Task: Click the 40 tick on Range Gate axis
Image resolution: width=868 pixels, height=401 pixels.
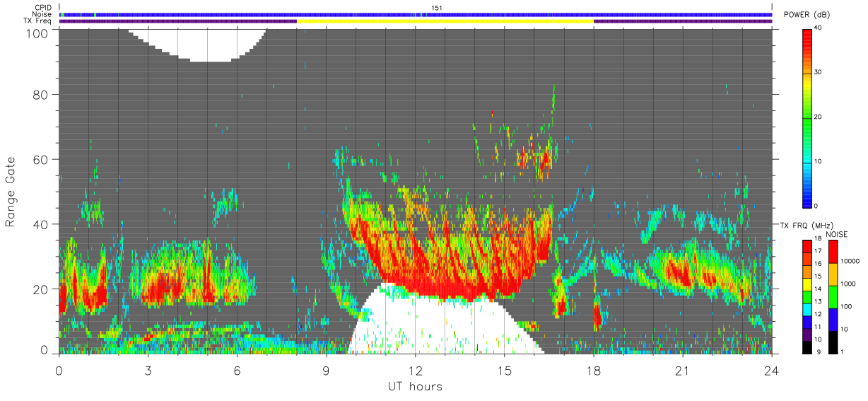Action: [40, 224]
